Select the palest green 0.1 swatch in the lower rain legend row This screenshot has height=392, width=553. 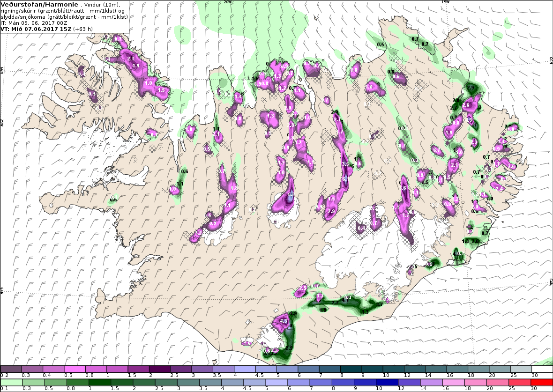[x=11, y=383]
